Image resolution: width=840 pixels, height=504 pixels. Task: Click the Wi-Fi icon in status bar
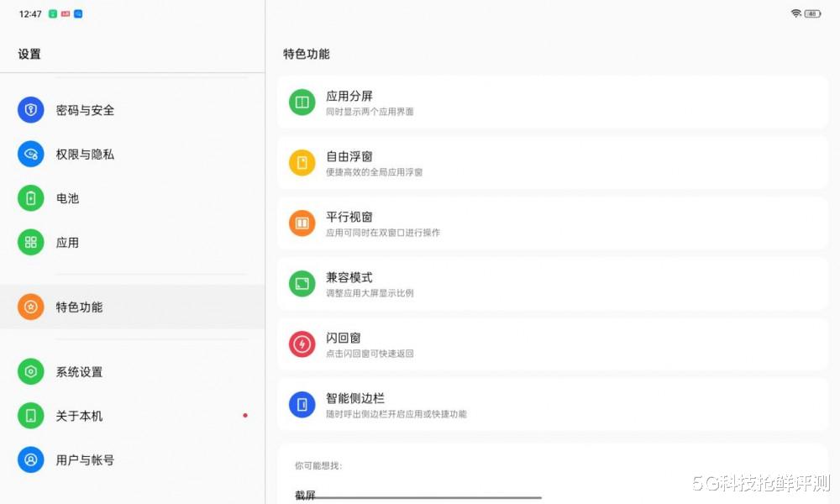795,13
